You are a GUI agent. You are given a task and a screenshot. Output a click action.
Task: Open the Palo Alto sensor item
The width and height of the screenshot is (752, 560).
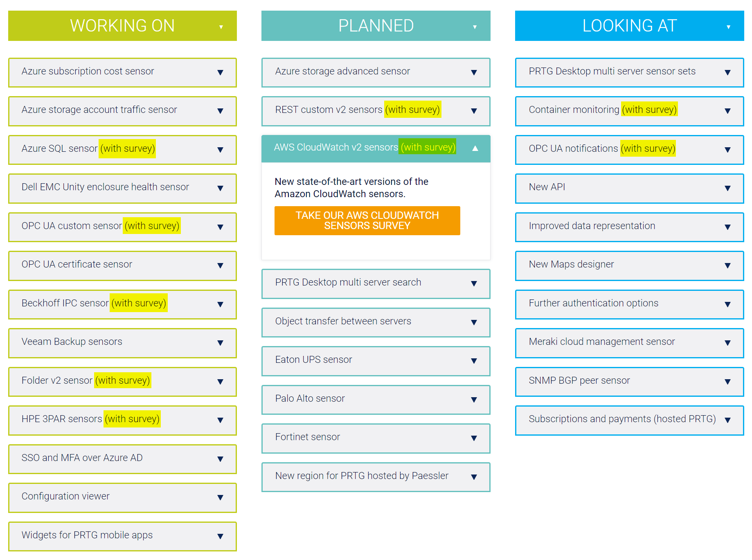coord(474,400)
